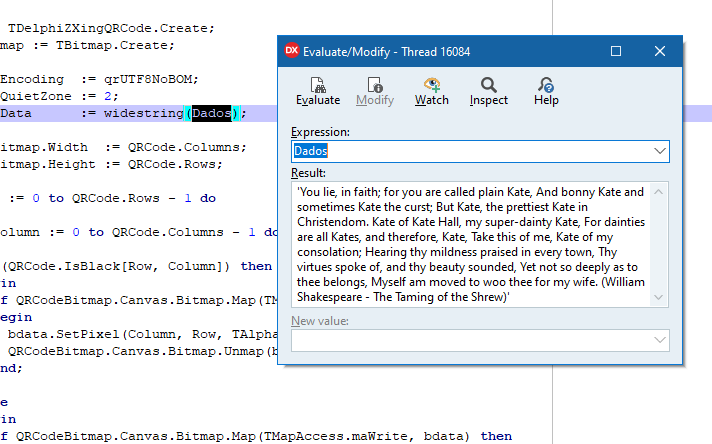712x444 pixels.
Task: Click QRCode.Rows on the Height assignment line
Action: [x=171, y=164]
